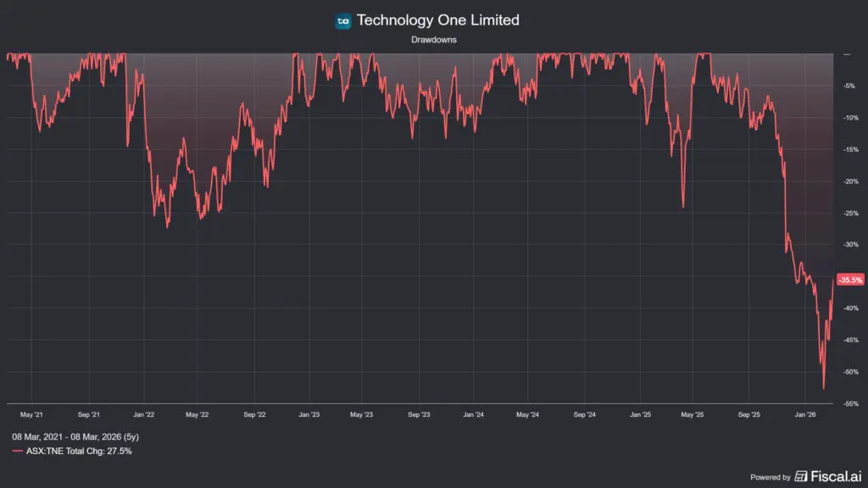The image size is (868, 488).
Task: Click the -25% y-axis label
Action: tap(847, 213)
